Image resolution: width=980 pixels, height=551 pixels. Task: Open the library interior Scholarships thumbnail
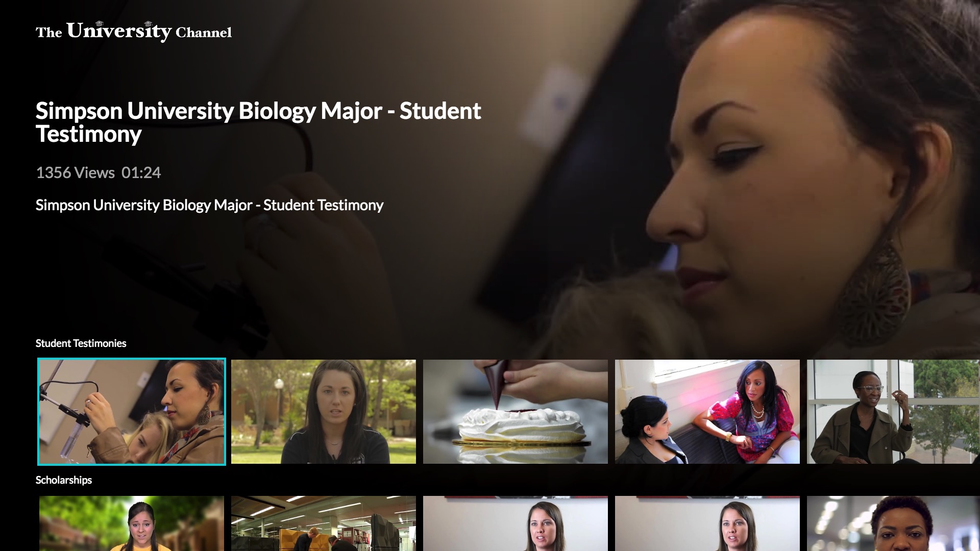click(324, 523)
